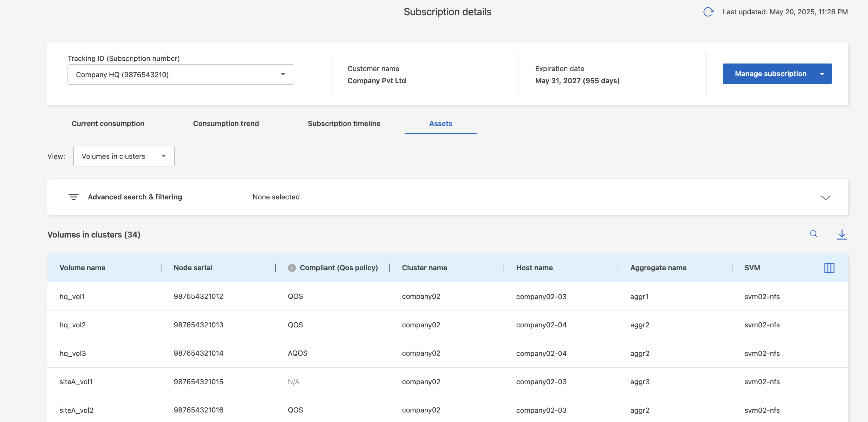Switch to the Current consumption tab
This screenshot has height=422, width=868.
[x=108, y=124]
